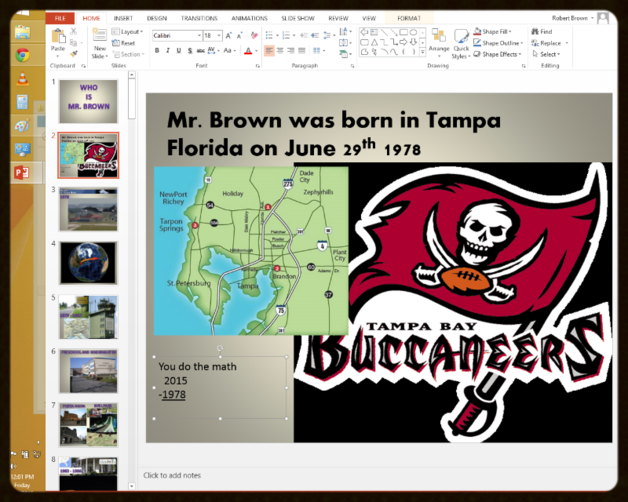Select the straight line shape in the gallery
Screen dimensions: 628x502
[x=384, y=32]
